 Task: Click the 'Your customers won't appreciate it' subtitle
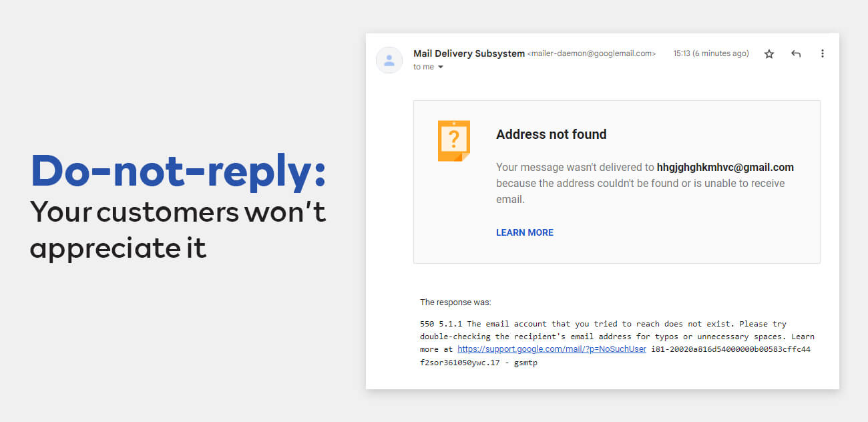click(x=178, y=230)
